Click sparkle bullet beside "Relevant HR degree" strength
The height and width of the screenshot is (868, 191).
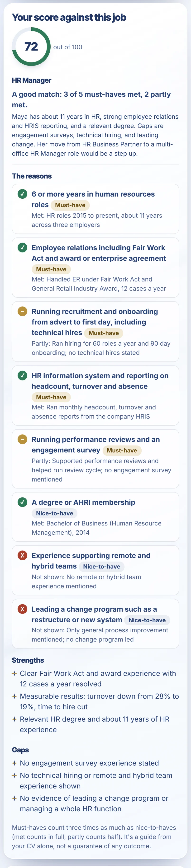pyautogui.click(x=14, y=719)
